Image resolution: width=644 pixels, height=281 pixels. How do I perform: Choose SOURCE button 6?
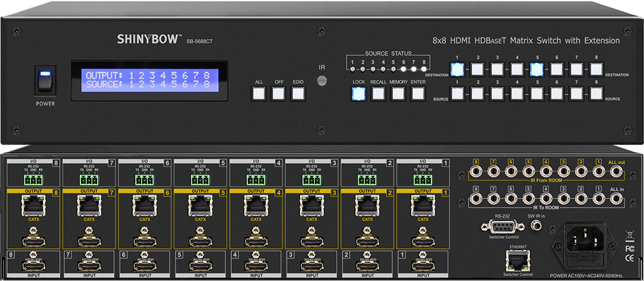[556, 93]
